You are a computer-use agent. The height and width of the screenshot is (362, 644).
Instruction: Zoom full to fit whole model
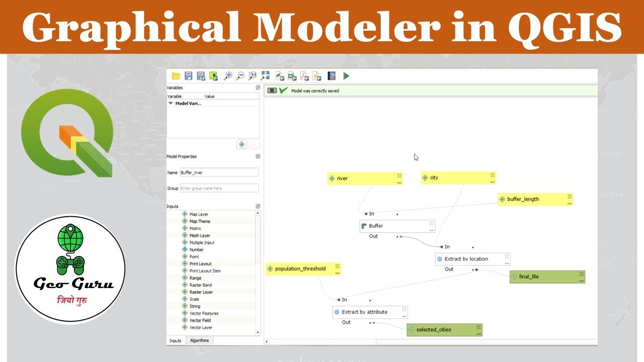point(265,76)
